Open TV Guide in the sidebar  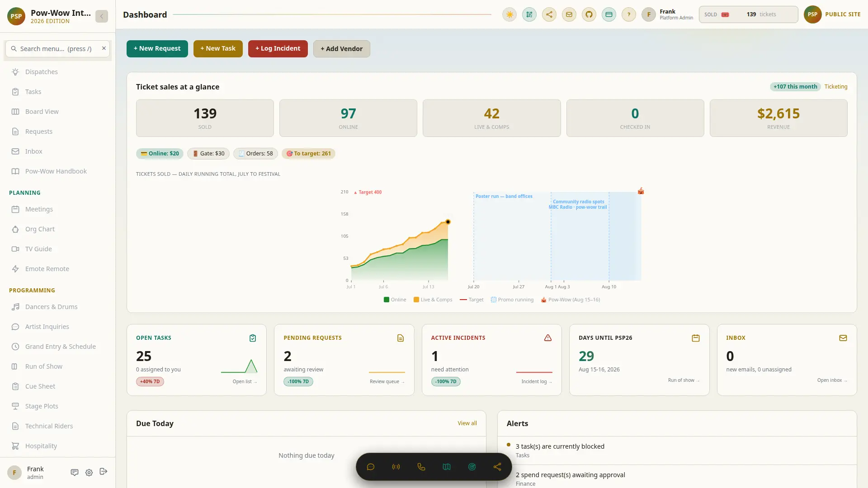pyautogui.click(x=57, y=249)
